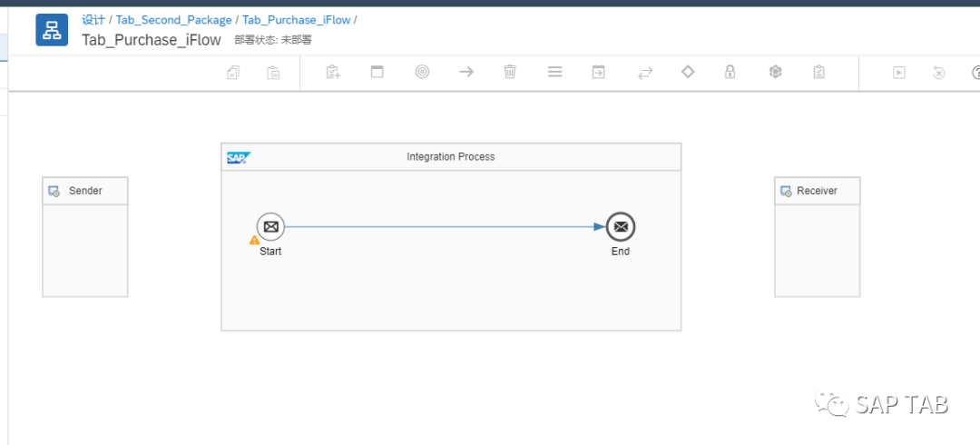Select the Start message event
980x445 pixels.
click(270, 226)
